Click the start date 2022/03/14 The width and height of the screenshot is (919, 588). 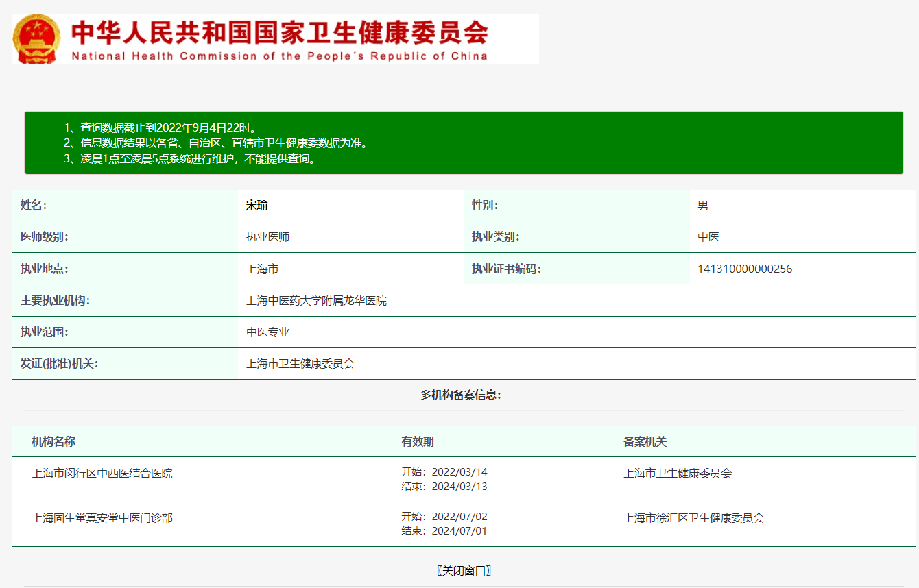pos(459,472)
